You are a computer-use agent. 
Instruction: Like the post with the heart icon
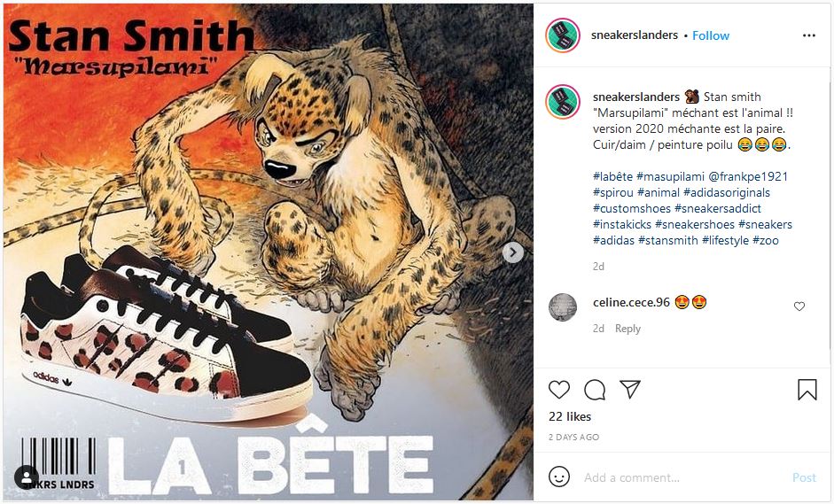559,390
